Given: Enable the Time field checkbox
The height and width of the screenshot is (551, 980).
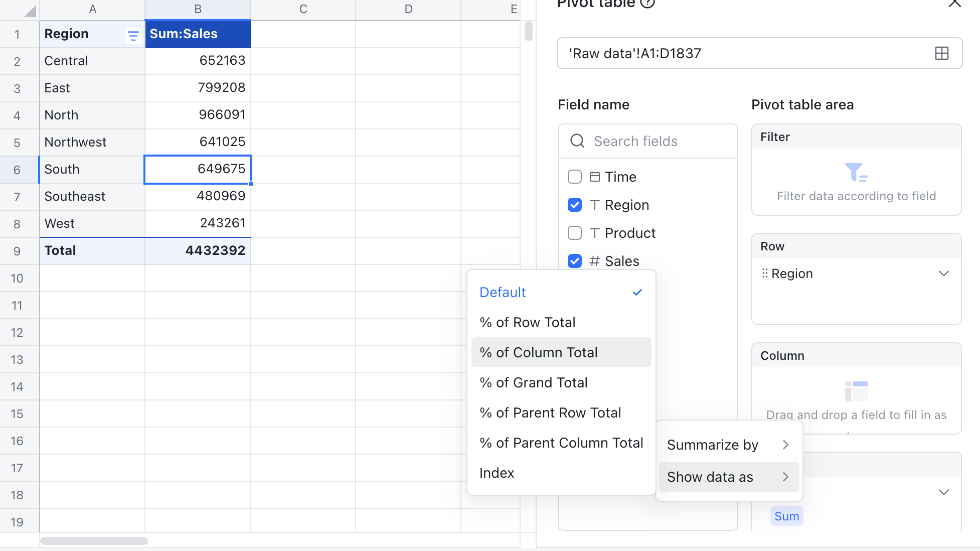Looking at the screenshot, I should 574,177.
